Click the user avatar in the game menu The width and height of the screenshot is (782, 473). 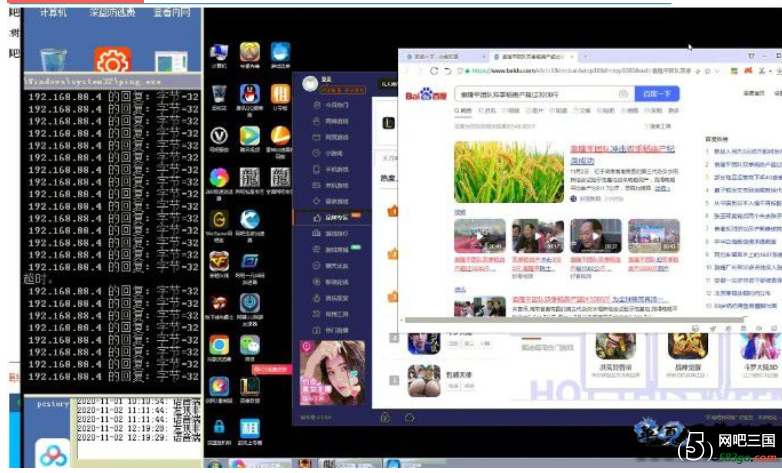click(x=310, y=84)
